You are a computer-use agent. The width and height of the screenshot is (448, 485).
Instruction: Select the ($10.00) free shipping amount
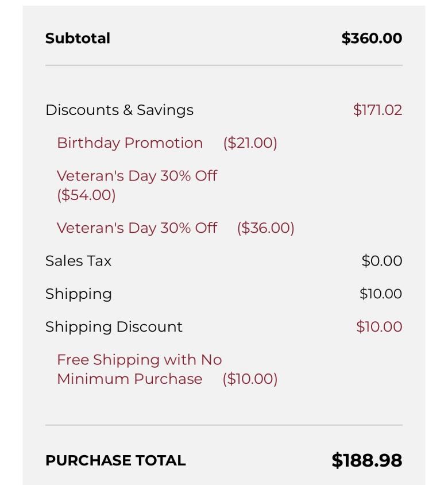[x=250, y=379]
